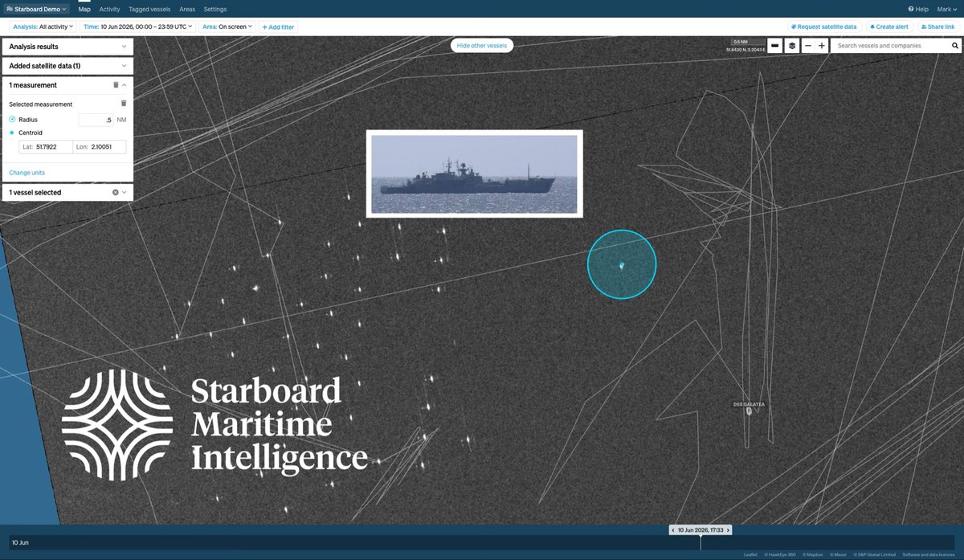Click the Radius value input field
Image resolution: width=964 pixels, height=560 pixels.
[96, 120]
